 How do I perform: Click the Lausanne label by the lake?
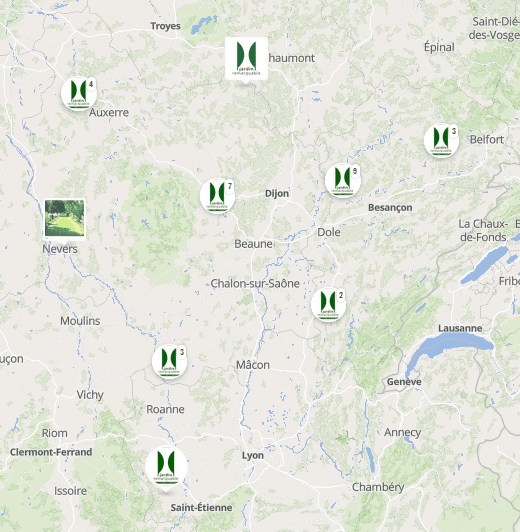(x=460, y=328)
